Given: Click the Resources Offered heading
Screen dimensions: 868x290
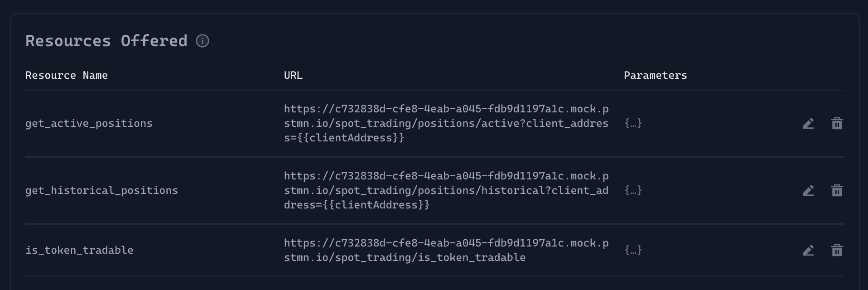Looking at the screenshot, I should [106, 41].
